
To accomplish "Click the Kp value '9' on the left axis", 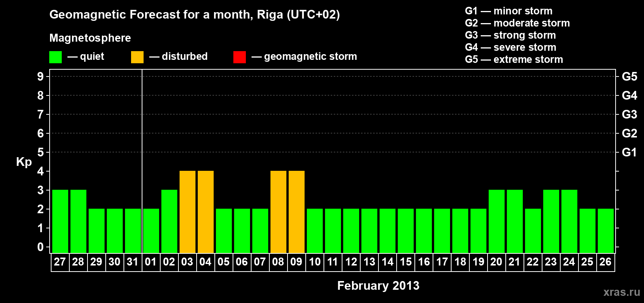I will point(41,77).
